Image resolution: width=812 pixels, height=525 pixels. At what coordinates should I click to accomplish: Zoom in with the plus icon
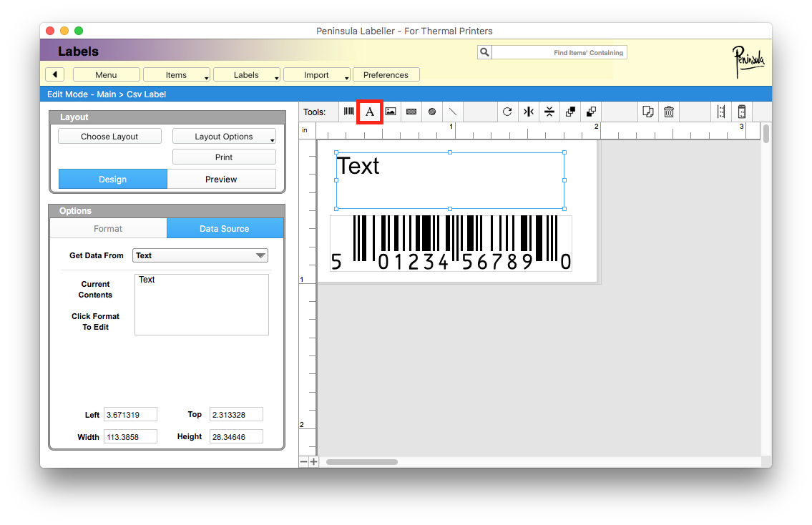(x=314, y=461)
